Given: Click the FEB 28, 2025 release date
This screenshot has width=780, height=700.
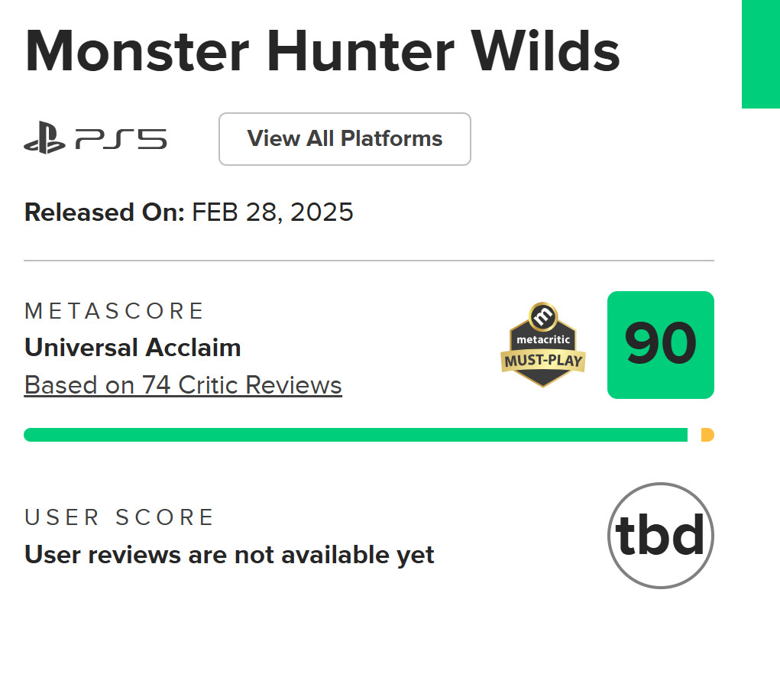Looking at the screenshot, I should tap(273, 212).
